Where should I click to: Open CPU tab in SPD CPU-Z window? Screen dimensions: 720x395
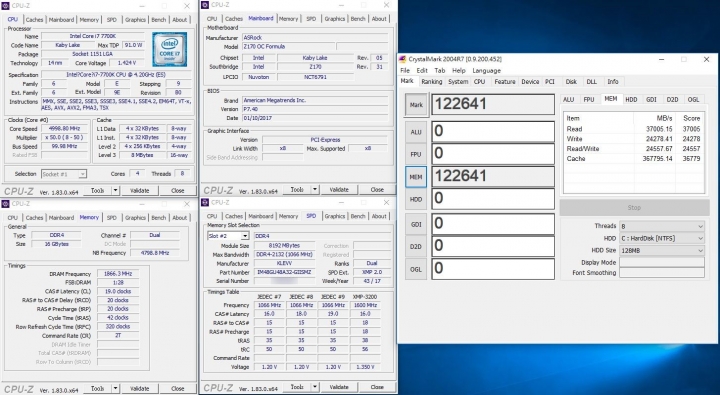[212, 216]
